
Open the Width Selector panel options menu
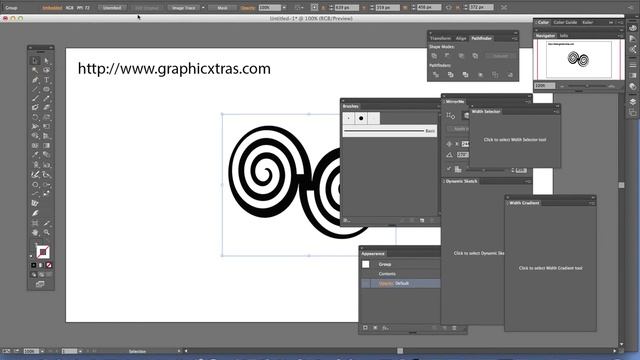pos(556,111)
